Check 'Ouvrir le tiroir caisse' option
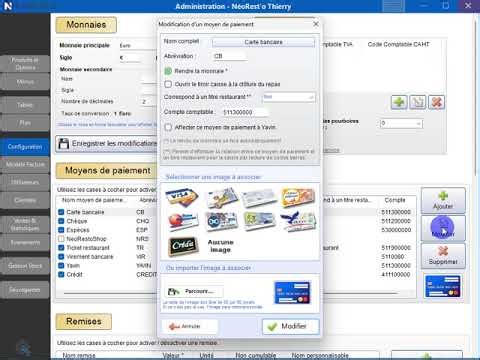The image size is (480, 360). pyautogui.click(x=168, y=84)
